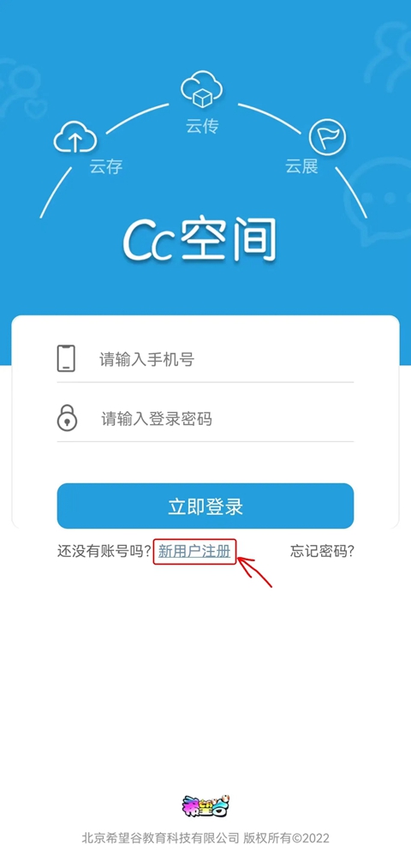Image resolution: width=411 pixels, height=868 pixels.
Task: Tap the 希望谷 colorful logo at the bottom
Action: (x=205, y=806)
